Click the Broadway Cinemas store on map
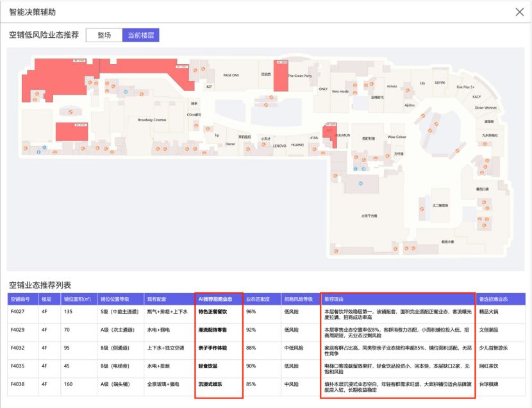This screenshot has height=408, width=532. point(152,120)
